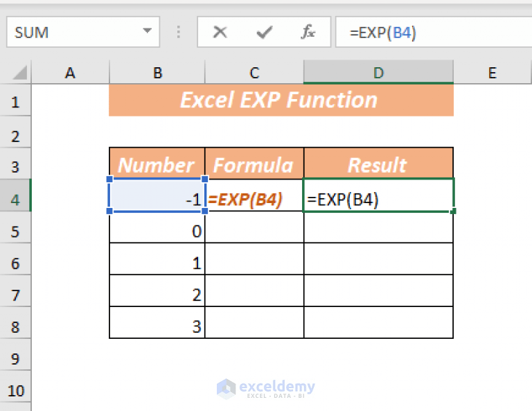Click empty cell D8 in Result column
The height and width of the screenshot is (411, 532).
point(378,323)
